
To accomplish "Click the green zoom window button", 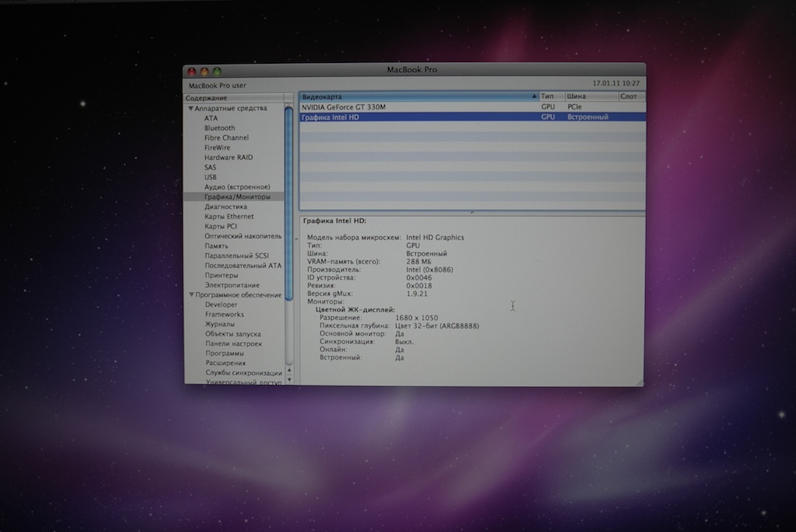I will coord(218,71).
